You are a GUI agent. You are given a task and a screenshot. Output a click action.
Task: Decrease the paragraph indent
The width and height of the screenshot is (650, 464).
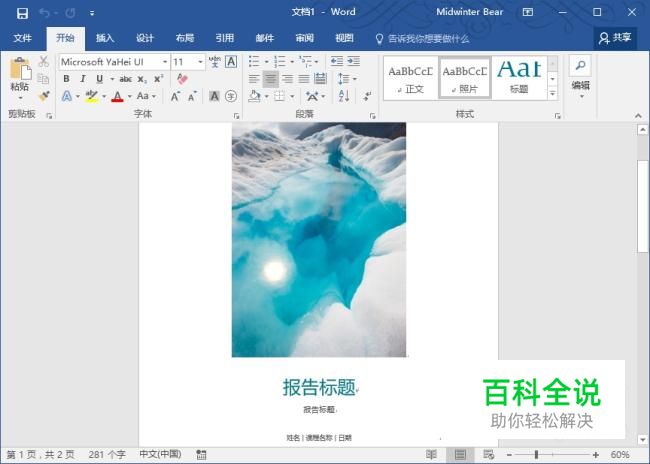click(337, 62)
